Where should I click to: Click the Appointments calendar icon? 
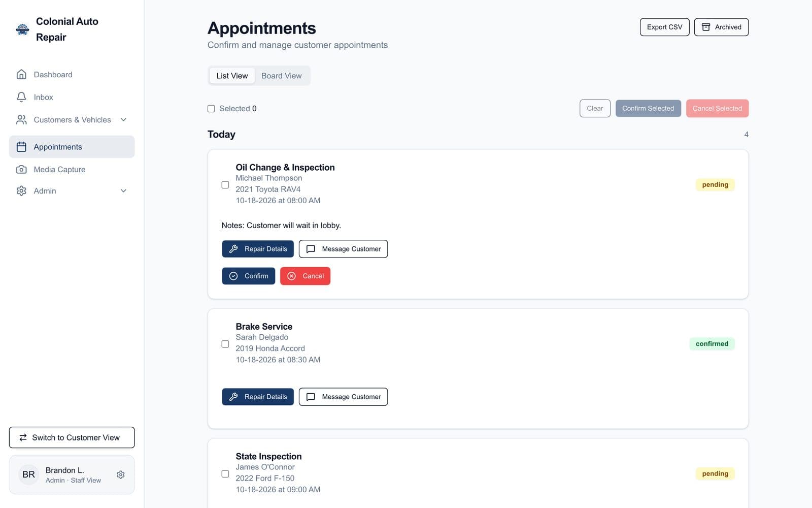coord(21,147)
